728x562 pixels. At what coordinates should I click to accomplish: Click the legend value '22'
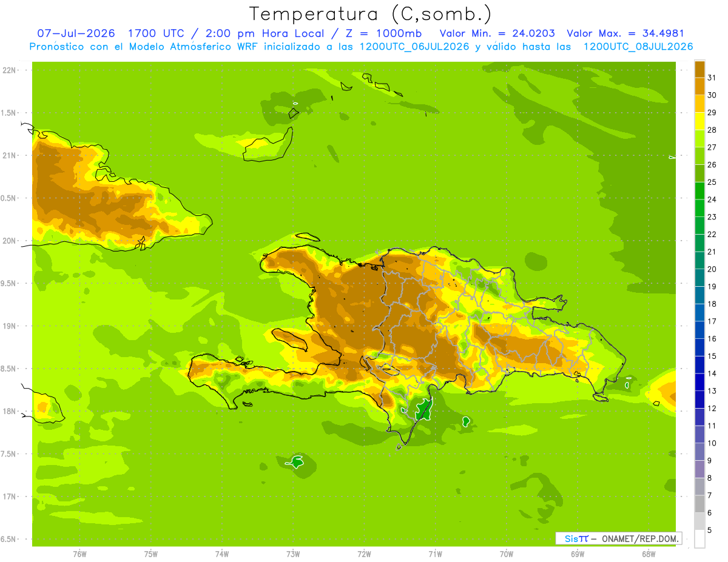[712, 234]
